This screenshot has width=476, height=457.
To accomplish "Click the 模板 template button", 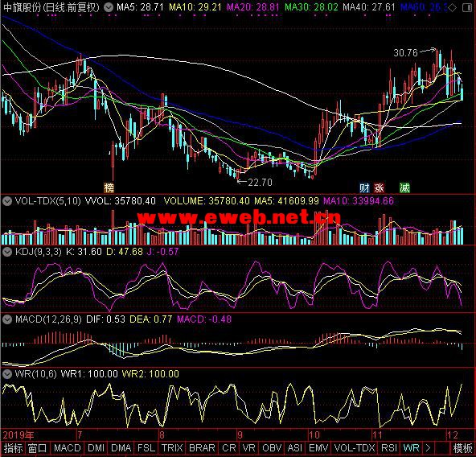I will pyautogui.click(x=462, y=448).
